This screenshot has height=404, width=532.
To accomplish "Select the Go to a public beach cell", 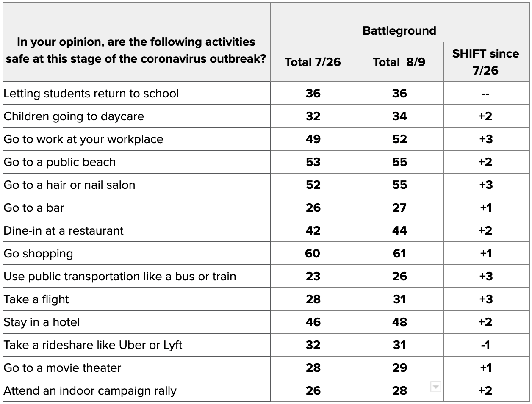I will (x=136, y=162).
